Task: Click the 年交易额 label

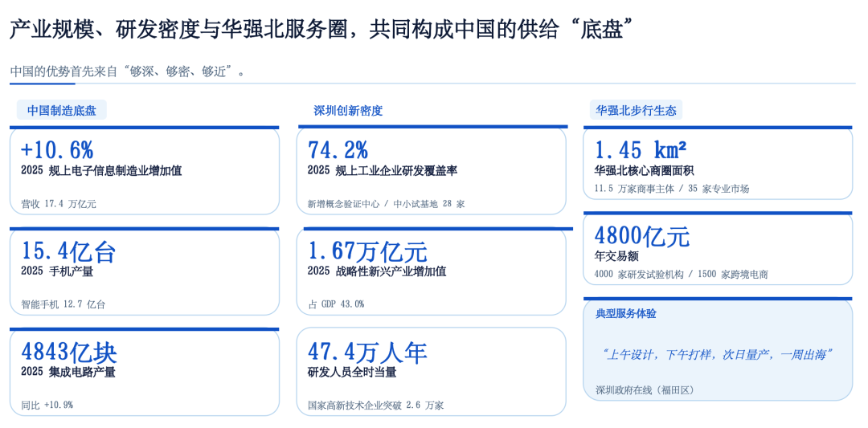Action: [x=616, y=257]
